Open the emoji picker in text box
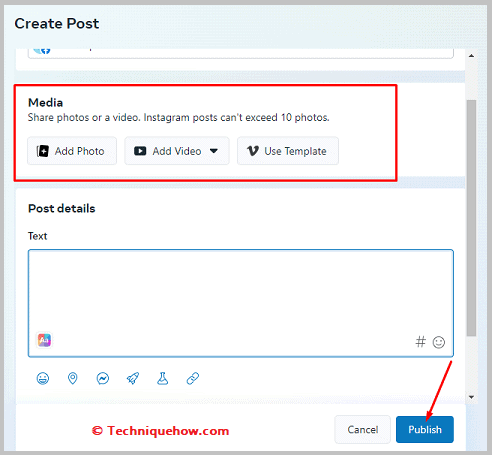 tap(439, 342)
